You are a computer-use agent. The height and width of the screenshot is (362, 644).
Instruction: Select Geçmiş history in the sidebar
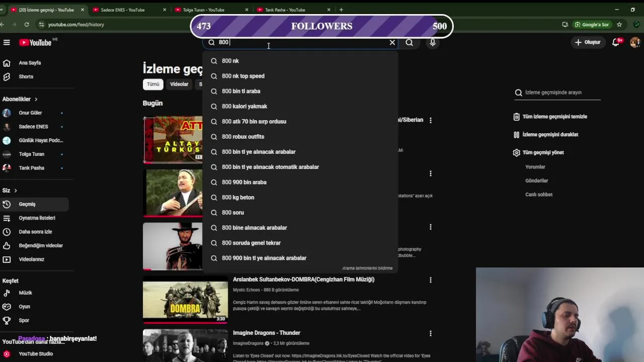(35, 204)
